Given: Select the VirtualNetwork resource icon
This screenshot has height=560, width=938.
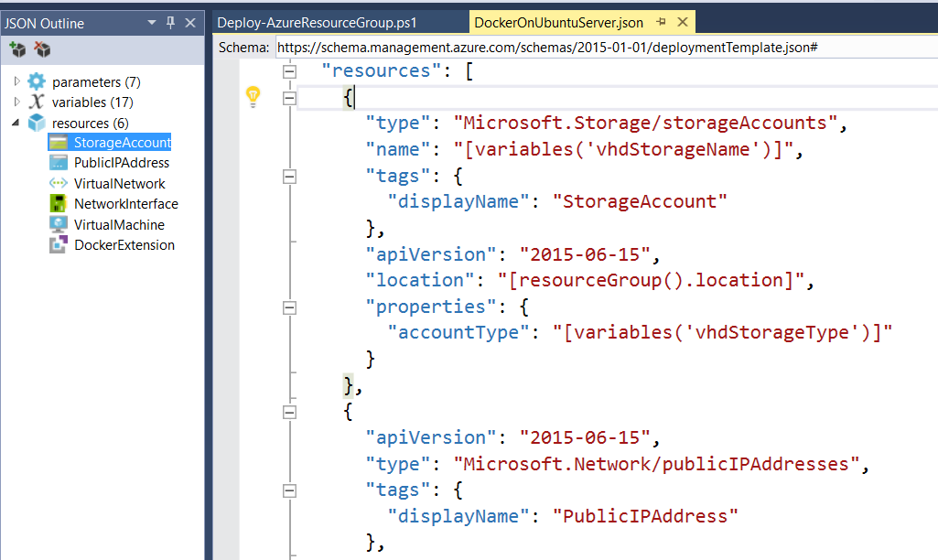Looking at the screenshot, I should (59, 183).
